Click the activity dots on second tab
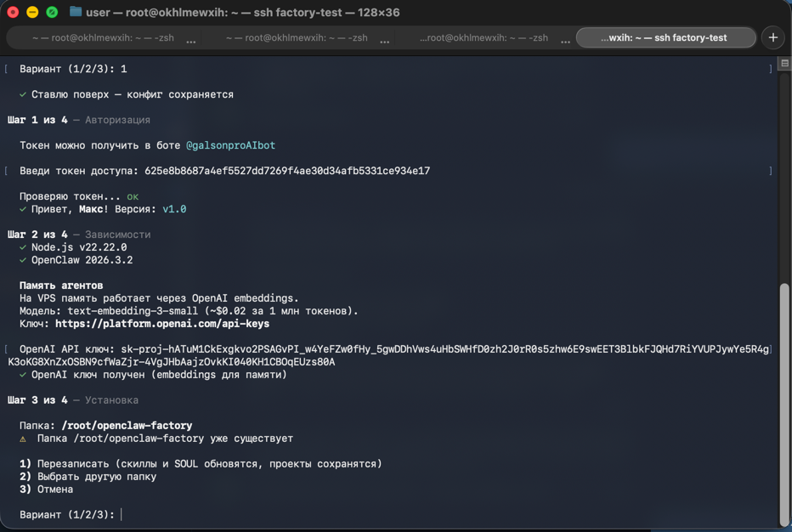792x532 pixels. pyautogui.click(x=385, y=42)
